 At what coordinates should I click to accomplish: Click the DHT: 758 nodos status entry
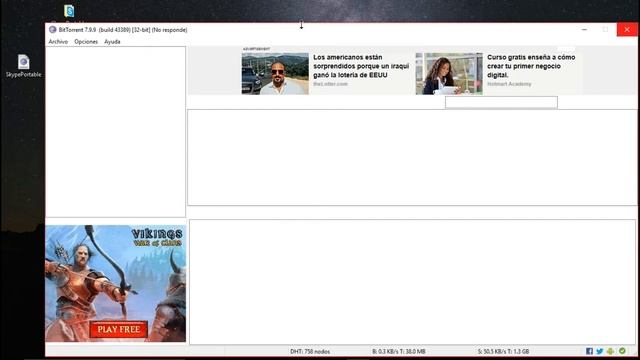[x=310, y=351]
